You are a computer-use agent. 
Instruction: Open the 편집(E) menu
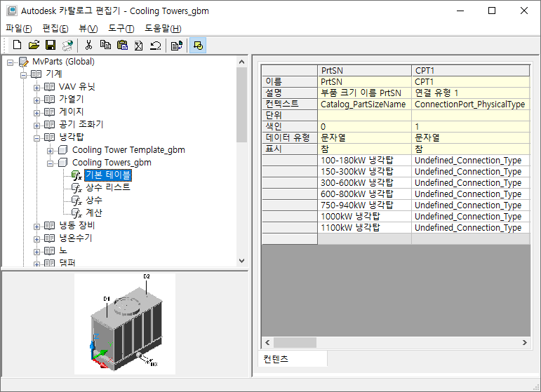55,28
